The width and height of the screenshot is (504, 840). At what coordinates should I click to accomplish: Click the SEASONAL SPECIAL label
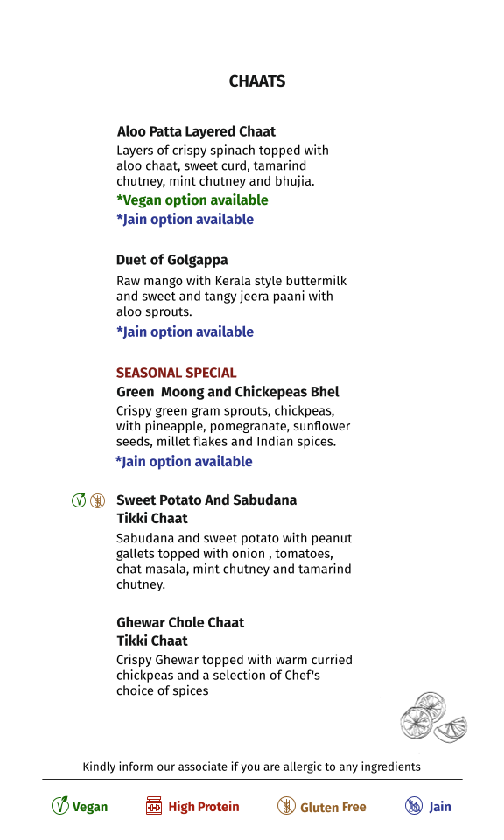[x=176, y=373]
